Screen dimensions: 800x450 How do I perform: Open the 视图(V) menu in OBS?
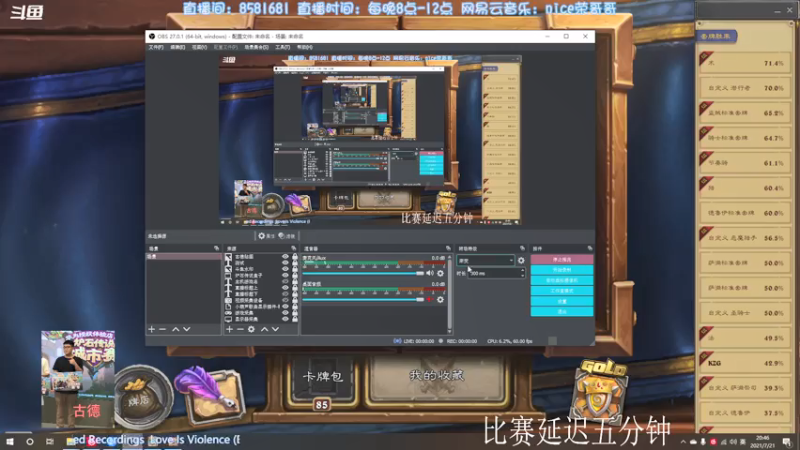[x=199, y=47]
